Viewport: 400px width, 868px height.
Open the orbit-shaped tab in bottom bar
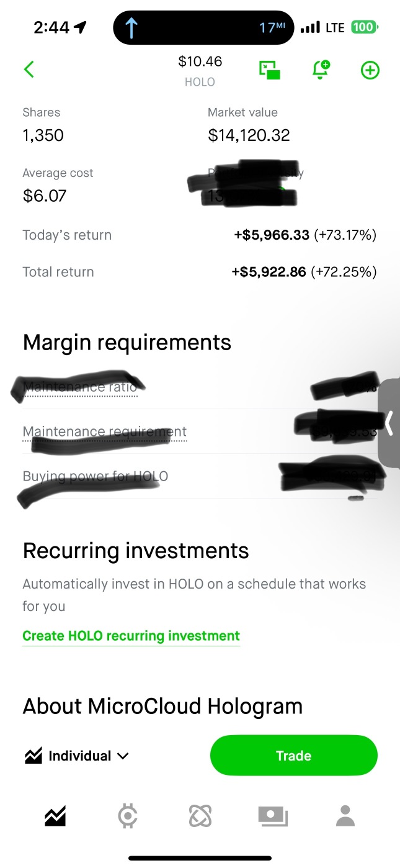coord(200,816)
